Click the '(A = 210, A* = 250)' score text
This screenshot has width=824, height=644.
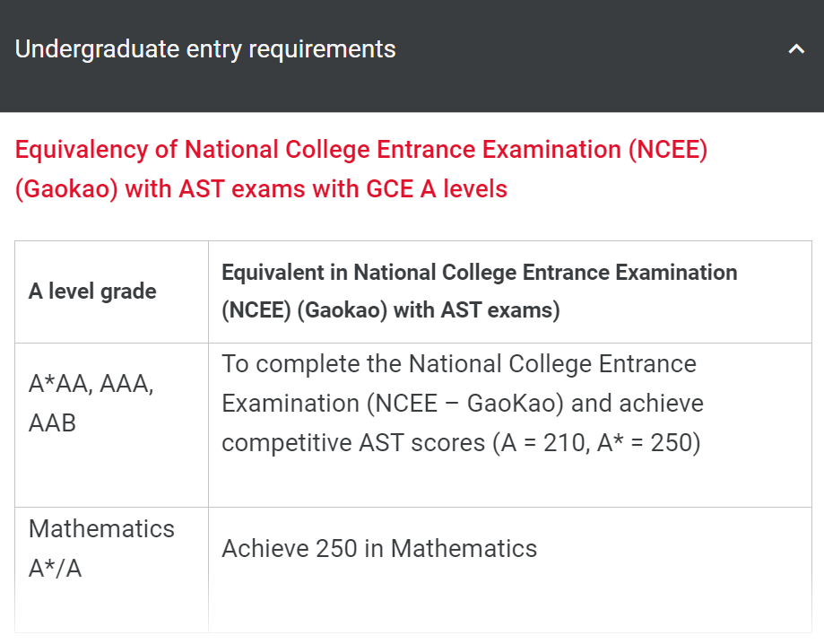coord(596,442)
